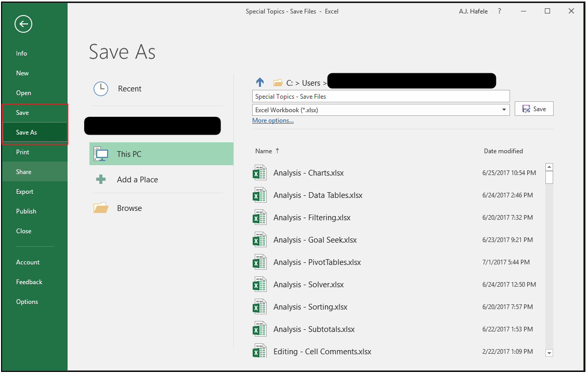Click the More options... link
Viewport: 588px width, 374px height.
click(272, 121)
